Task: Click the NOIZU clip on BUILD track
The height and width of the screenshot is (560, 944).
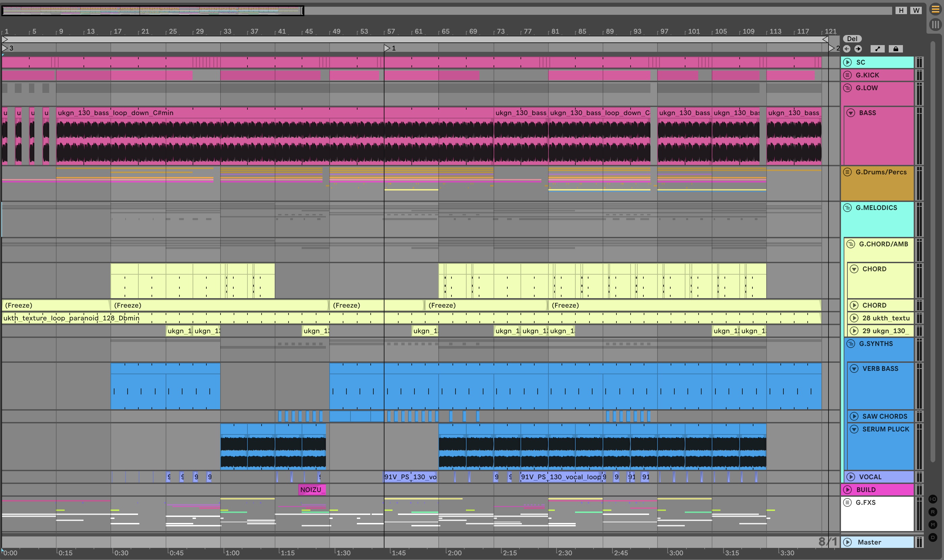Action: coord(311,489)
